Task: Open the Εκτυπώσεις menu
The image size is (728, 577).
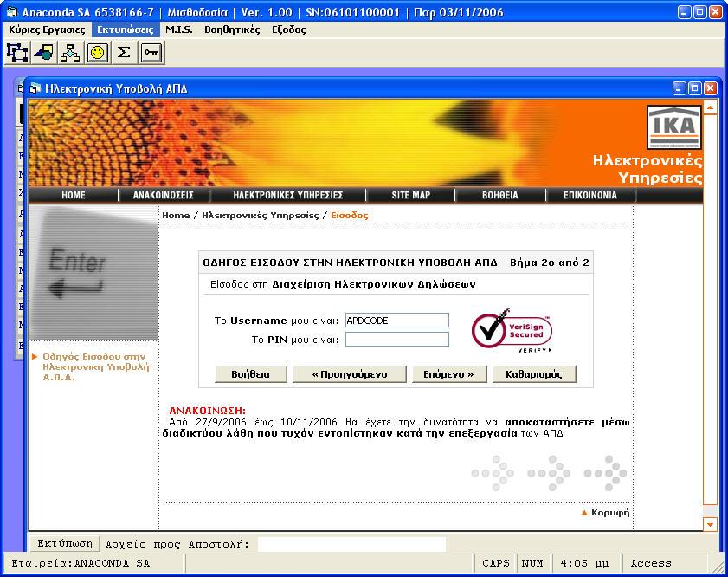Action: 126,29
